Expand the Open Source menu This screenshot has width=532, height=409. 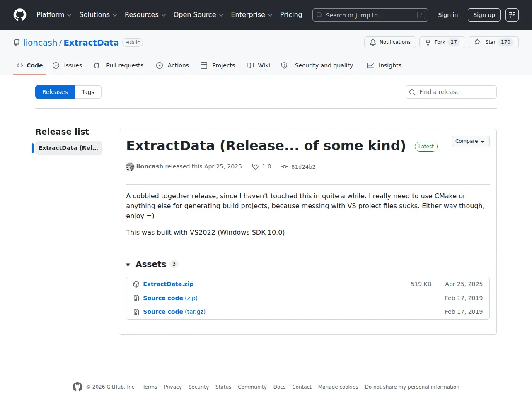click(x=198, y=15)
